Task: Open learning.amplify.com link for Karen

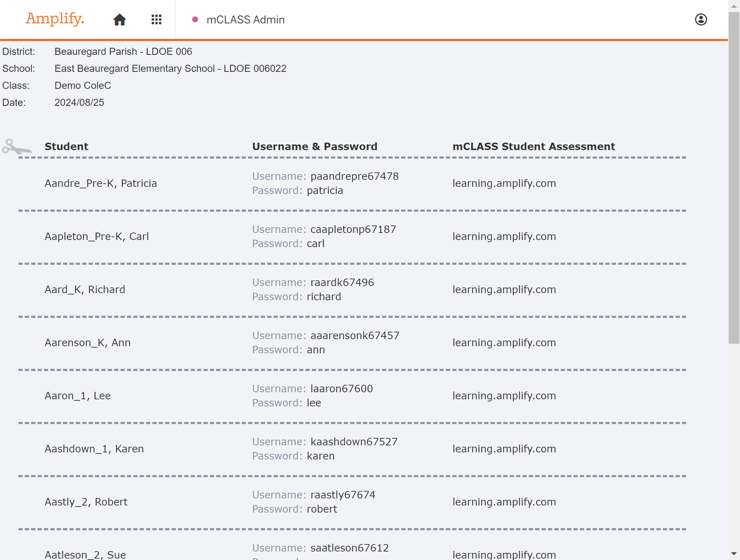Action: point(504,449)
